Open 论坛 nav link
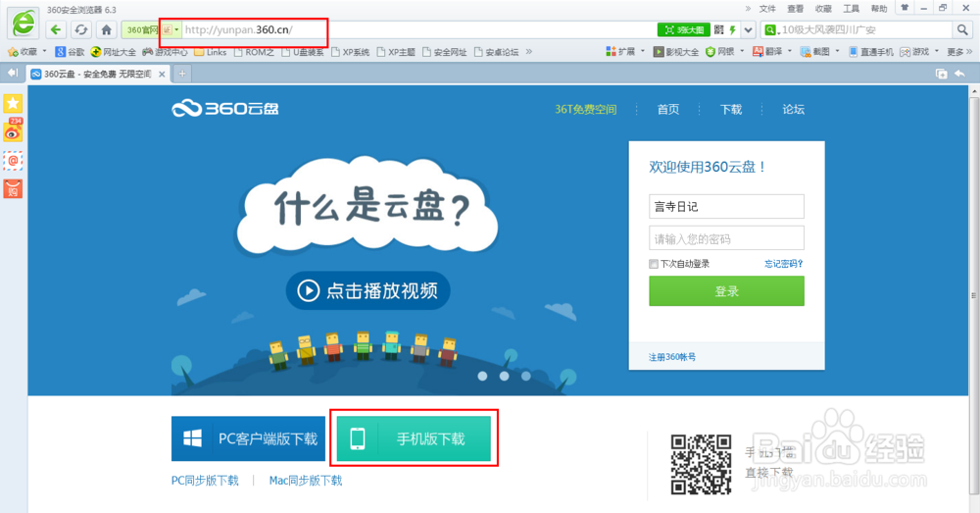The image size is (980, 513). (x=793, y=110)
